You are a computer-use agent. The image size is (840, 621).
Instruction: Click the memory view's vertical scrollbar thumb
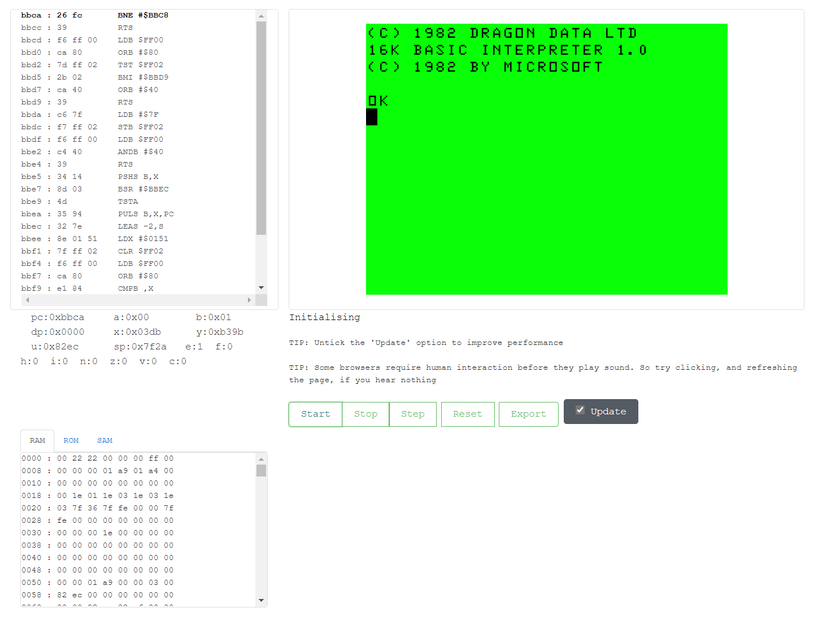261,471
